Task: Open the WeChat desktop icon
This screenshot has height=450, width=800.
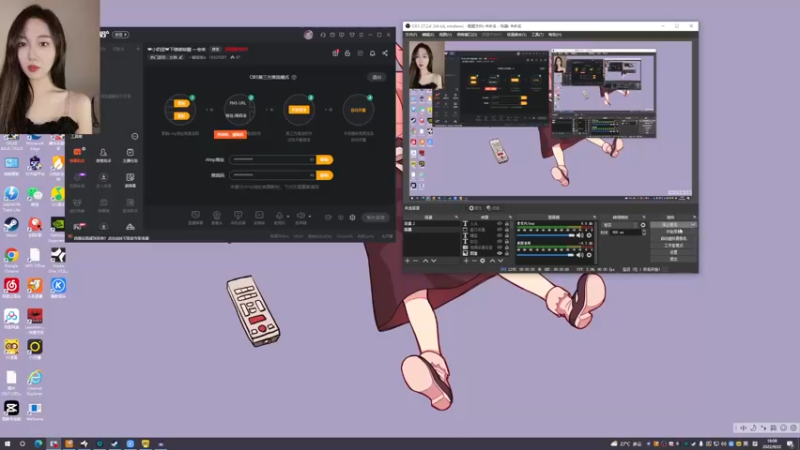Action: (35, 194)
